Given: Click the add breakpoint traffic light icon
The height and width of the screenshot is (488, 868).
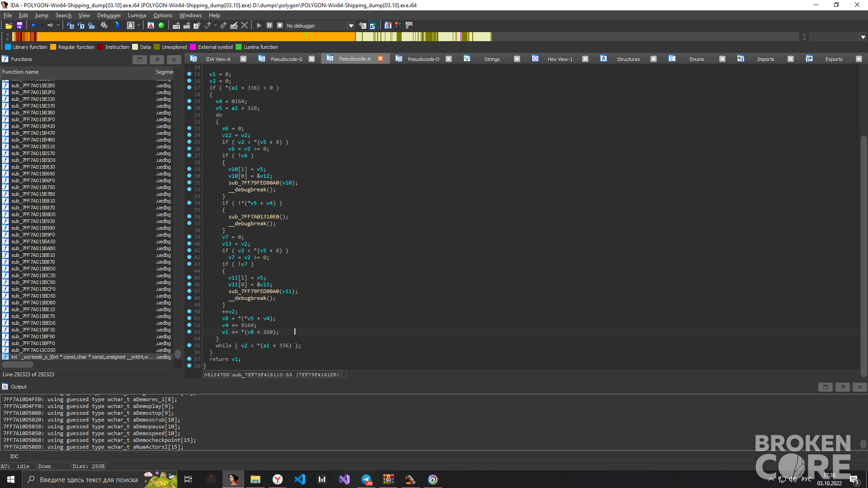Looking at the screenshot, I should [398, 25].
